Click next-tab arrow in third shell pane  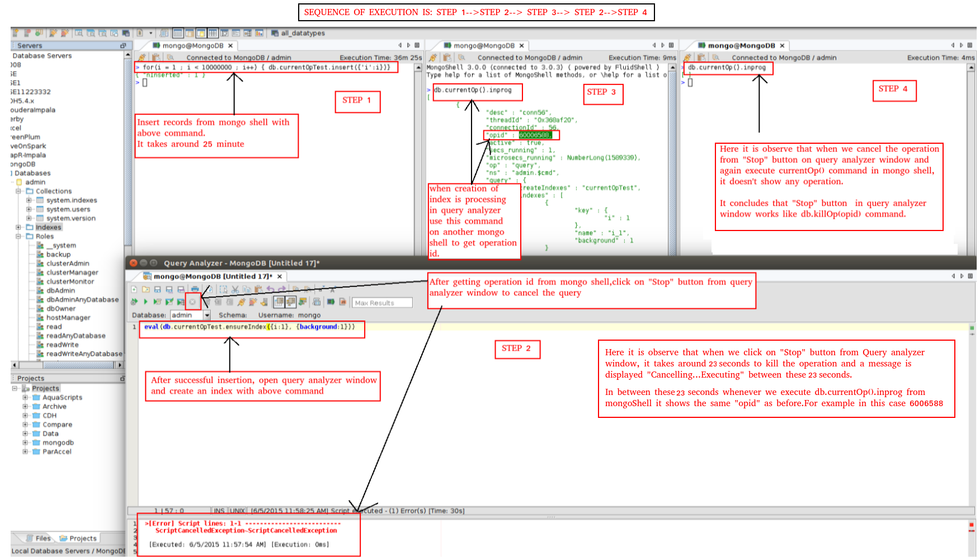(961, 45)
